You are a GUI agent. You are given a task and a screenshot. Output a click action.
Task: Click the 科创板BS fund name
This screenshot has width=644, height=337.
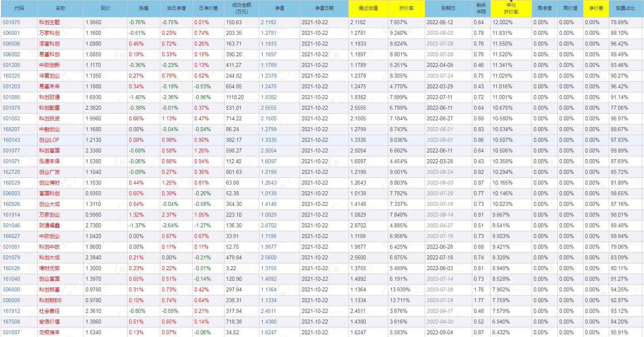click(50, 301)
